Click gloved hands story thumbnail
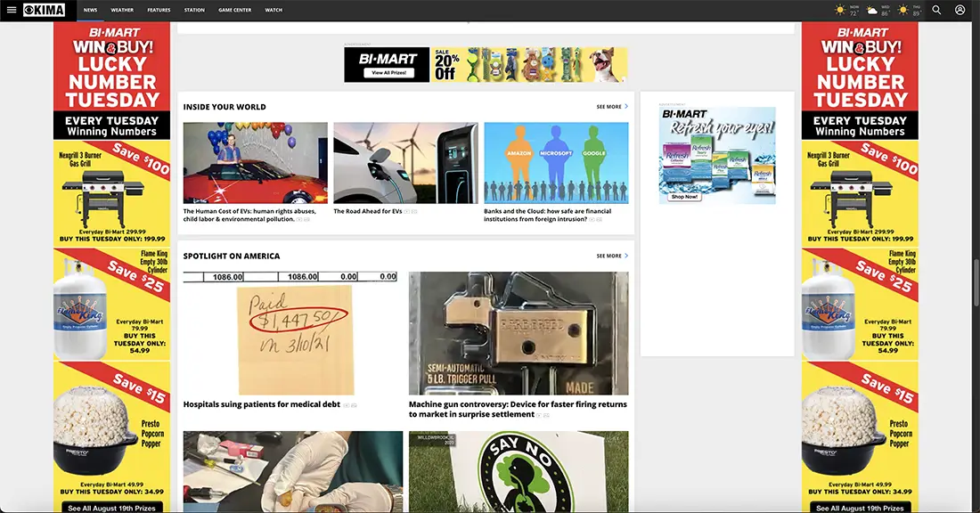This screenshot has width=980, height=513. (x=293, y=472)
